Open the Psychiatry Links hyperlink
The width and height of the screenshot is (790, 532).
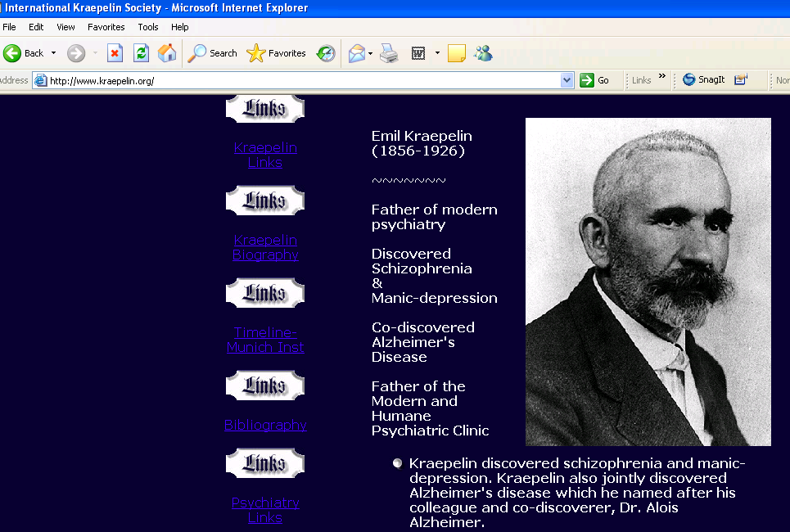pos(265,510)
